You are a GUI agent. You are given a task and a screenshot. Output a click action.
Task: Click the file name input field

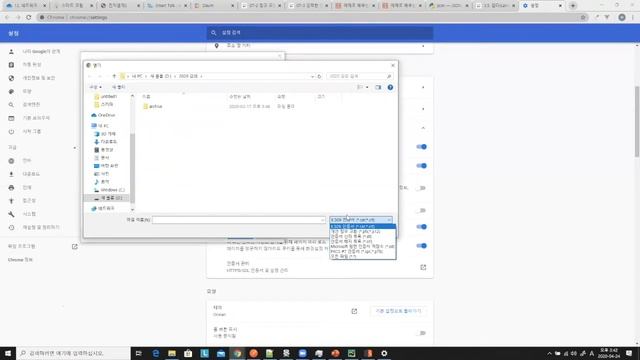pos(239,220)
